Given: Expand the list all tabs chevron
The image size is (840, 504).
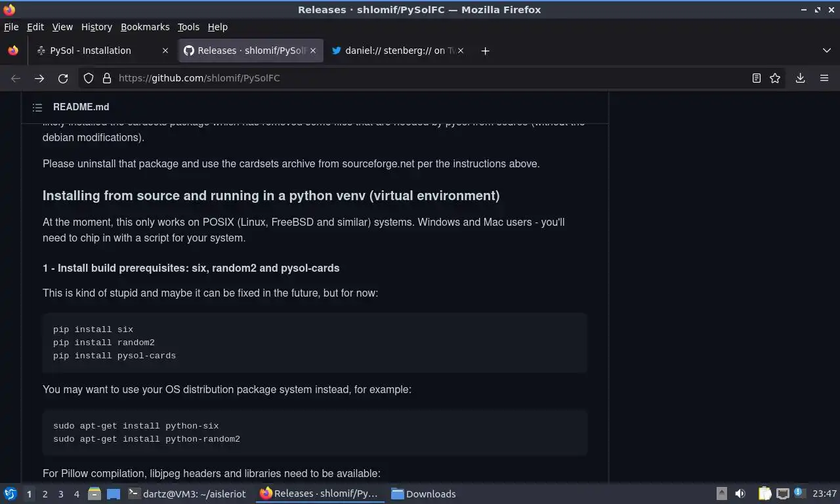Looking at the screenshot, I should point(826,51).
